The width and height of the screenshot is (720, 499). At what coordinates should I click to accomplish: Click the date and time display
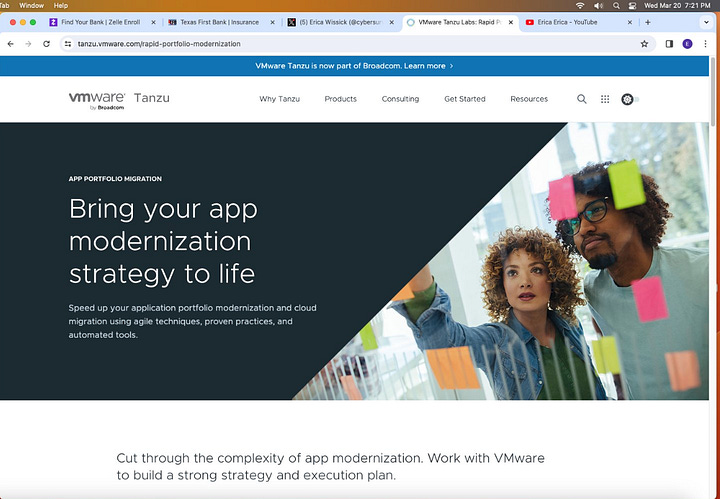677,6
